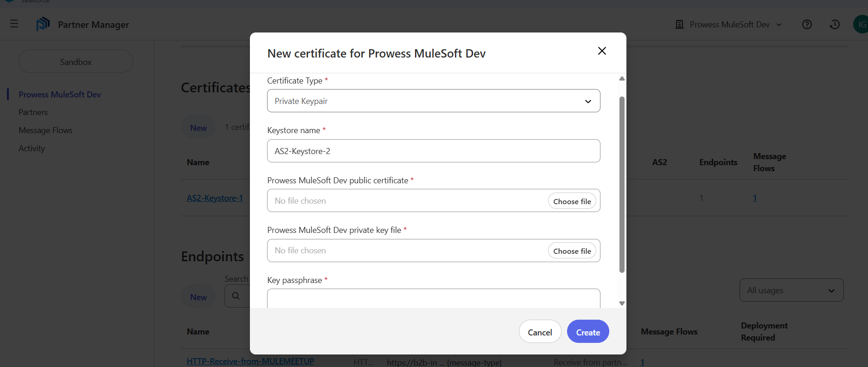Image resolution: width=868 pixels, height=367 pixels.
Task: Go to Message Flows in sidebar
Action: [45, 130]
